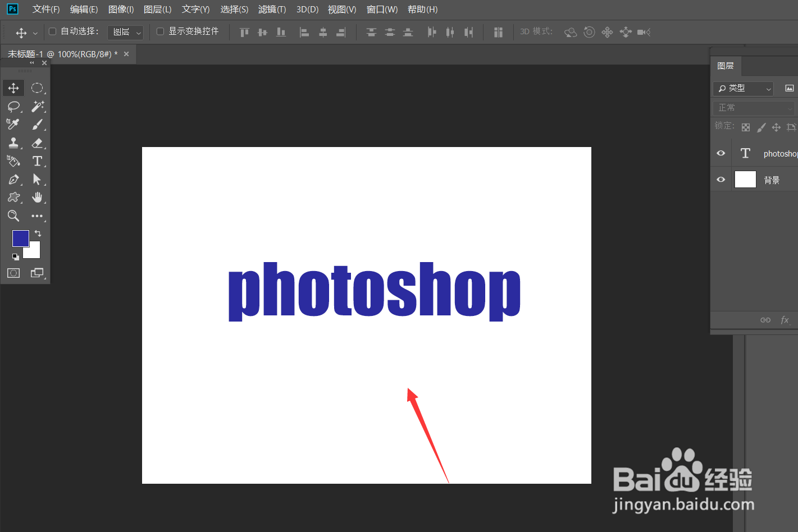
Task: Select the Horizontal Type tool
Action: coord(37,161)
